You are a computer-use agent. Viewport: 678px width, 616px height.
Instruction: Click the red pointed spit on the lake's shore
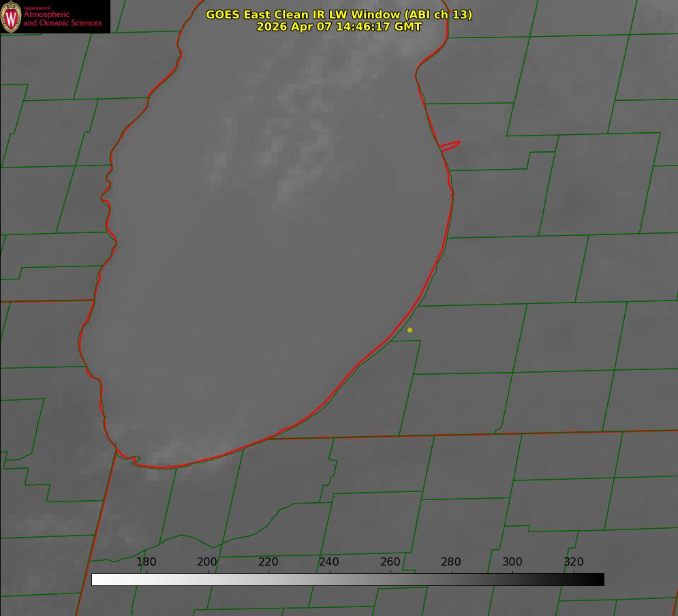450,146
